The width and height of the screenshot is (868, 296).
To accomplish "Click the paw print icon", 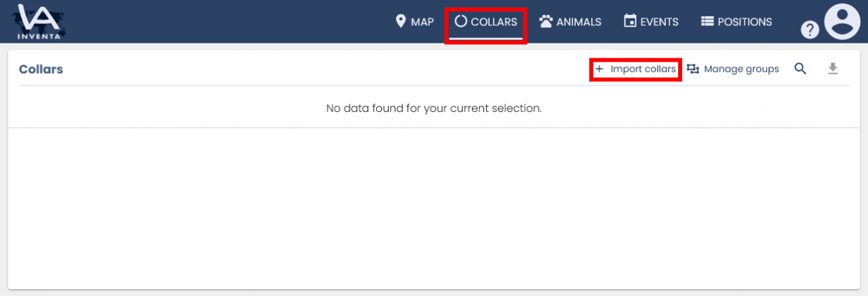I will pyautogui.click(x=546, y=22).
